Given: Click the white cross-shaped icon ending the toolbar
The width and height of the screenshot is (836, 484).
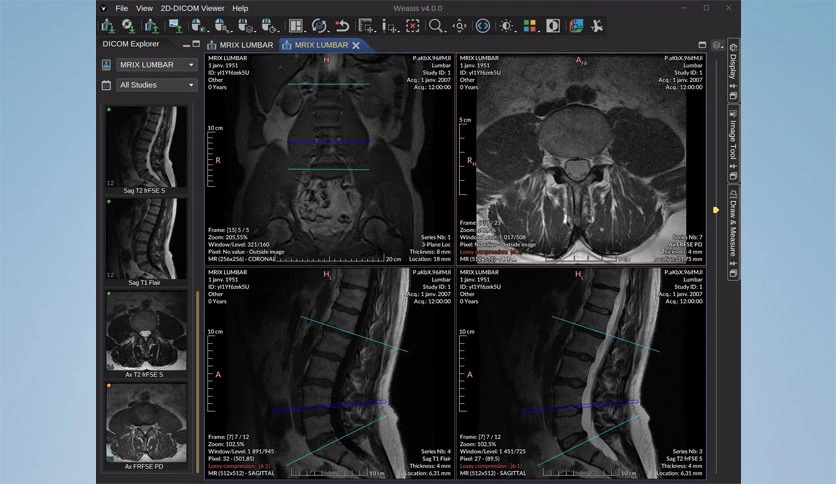Looking at the screenshot, I should [597, 26].
